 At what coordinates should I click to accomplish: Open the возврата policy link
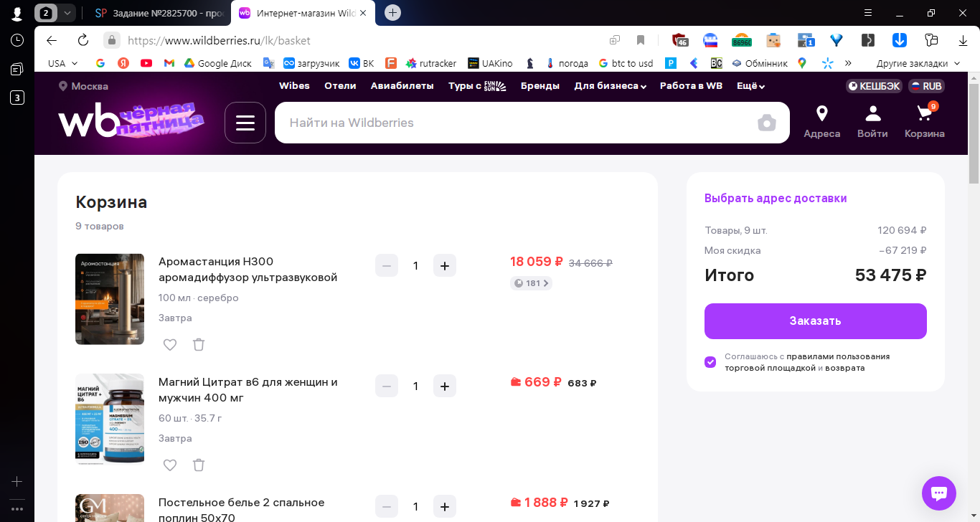click(845, 368)
